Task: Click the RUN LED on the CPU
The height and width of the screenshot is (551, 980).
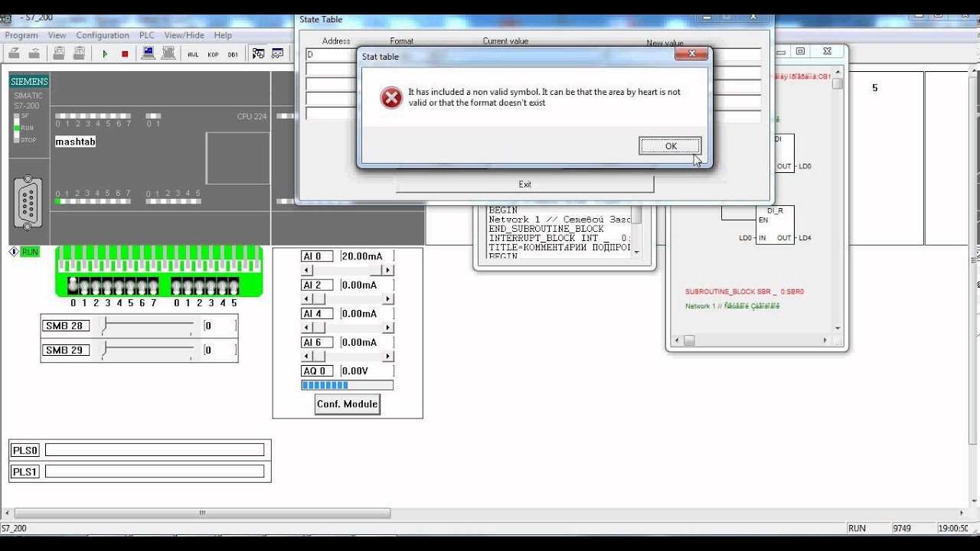Action: [17, 127]
